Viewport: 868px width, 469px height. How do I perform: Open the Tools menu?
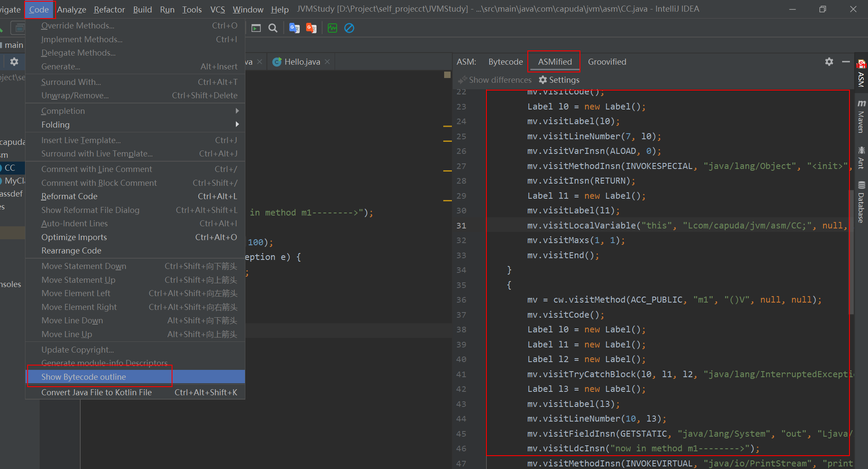[192, 9]
